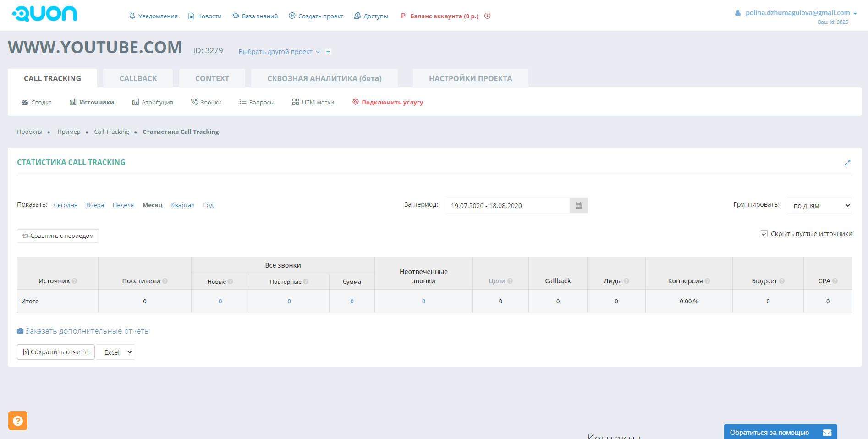Switch to the CALL TRACKING tab
The image size is (868, 439).
pos(52,78)
